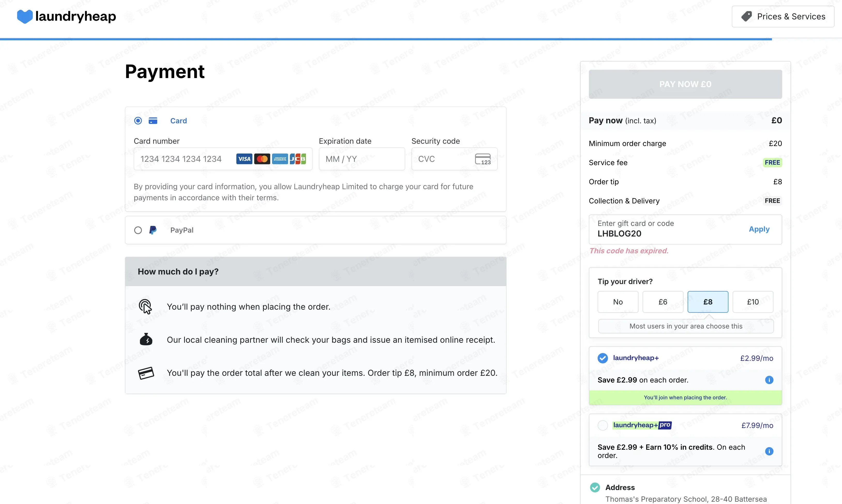Click into the Security code CVC field

tap(454, 159)
